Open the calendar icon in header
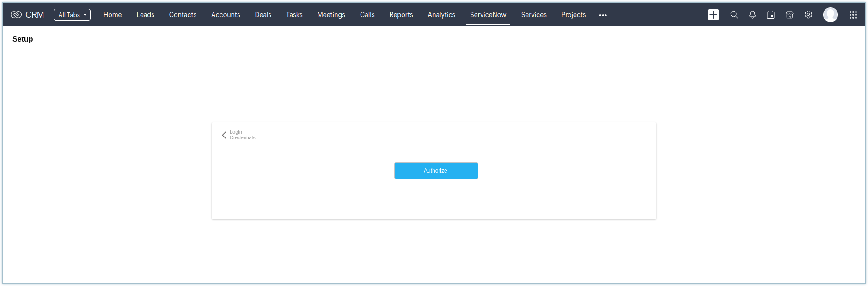868x286 pixels. click(770, 15)
